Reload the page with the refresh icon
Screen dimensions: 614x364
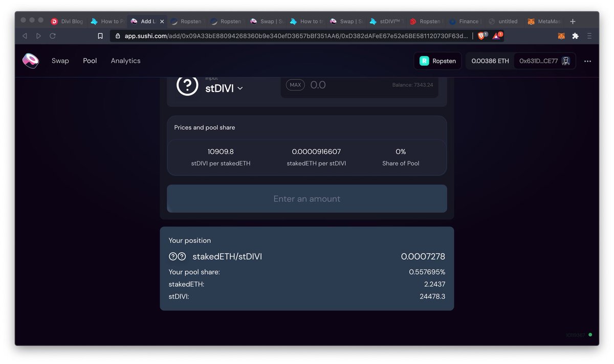pos(53,36)
